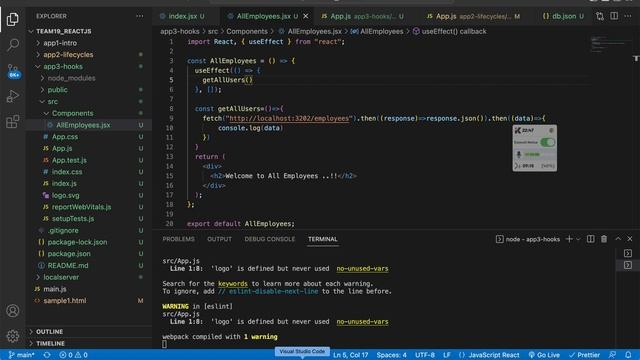Open the PROBLEMS panel tab
Screen dimensions: 640x360
tap(178, 239)
